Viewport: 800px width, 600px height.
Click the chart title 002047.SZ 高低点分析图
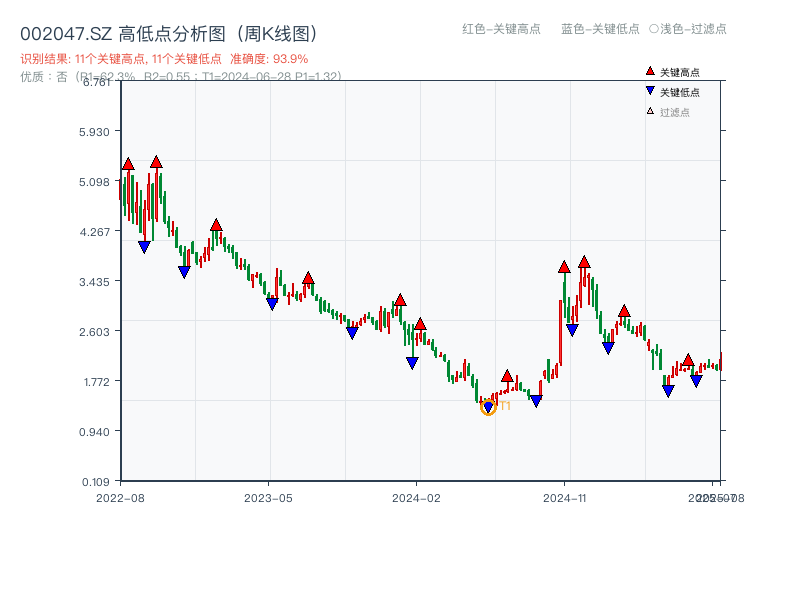[x=170, y=31]
